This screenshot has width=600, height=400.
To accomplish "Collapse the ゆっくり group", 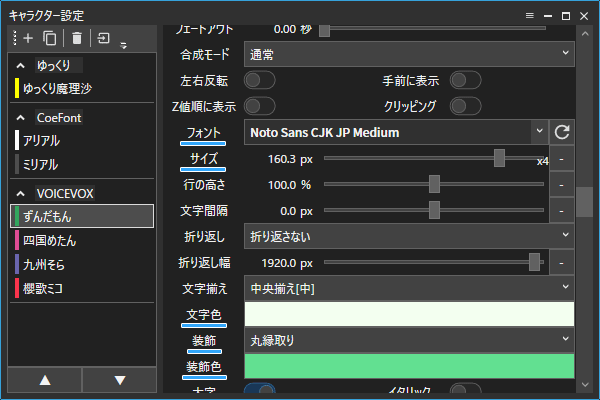I will pyautogui.click(x=21, y=66).
